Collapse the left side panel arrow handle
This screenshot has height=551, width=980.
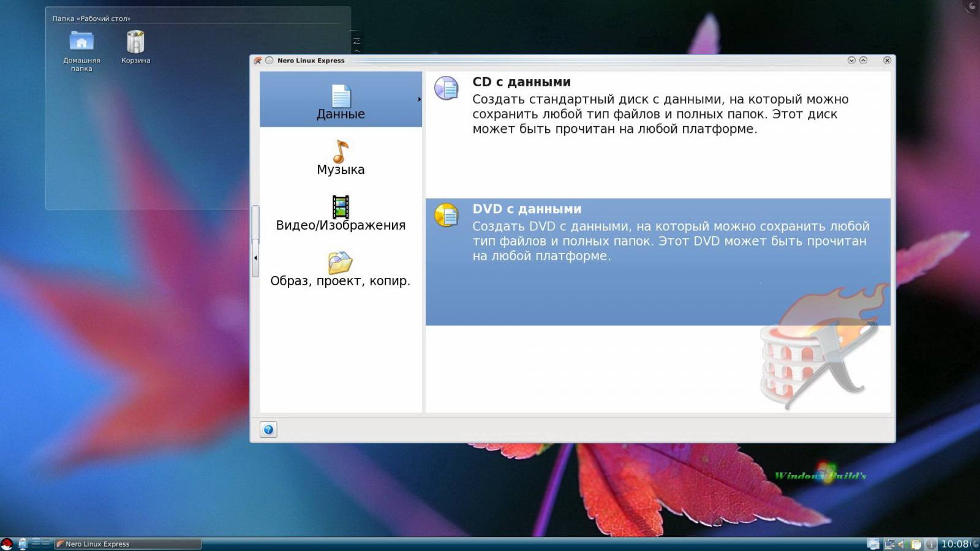[x=255, y=258]
